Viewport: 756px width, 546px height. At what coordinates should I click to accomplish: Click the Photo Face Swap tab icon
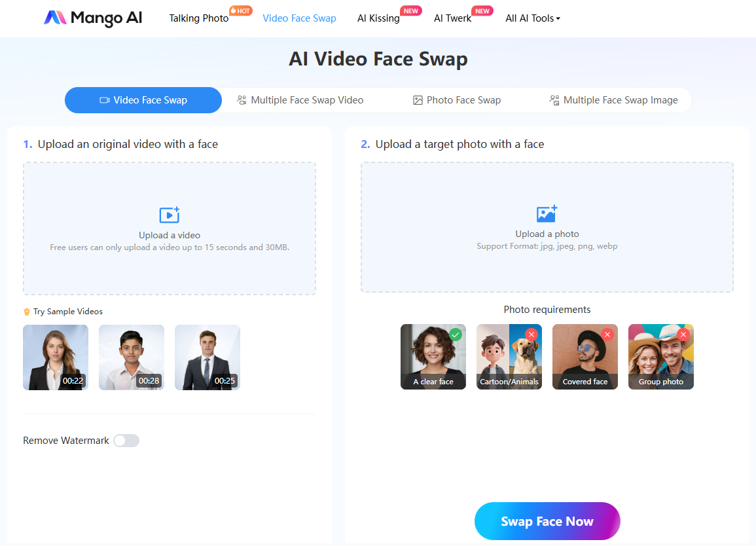click(x=418, y=100)
